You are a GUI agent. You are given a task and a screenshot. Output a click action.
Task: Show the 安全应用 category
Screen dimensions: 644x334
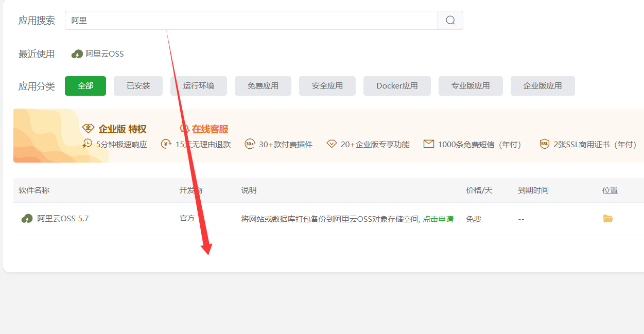click(327, 86)
